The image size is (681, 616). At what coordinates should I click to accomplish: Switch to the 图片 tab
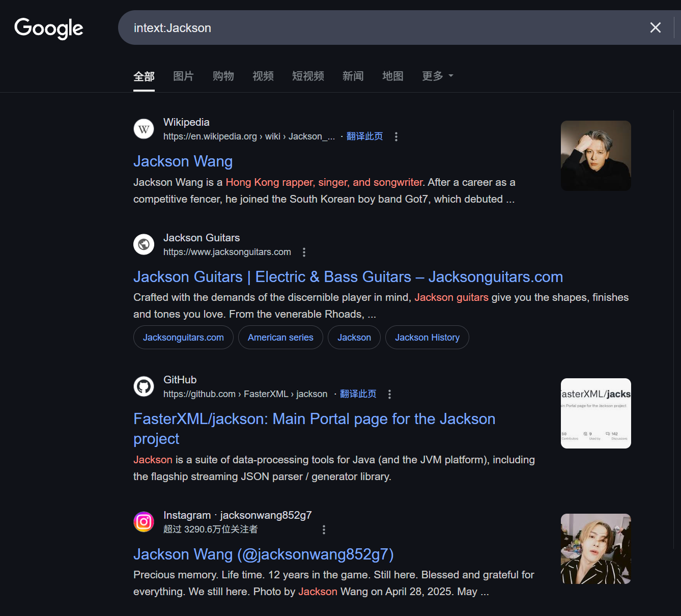(184, 76)
